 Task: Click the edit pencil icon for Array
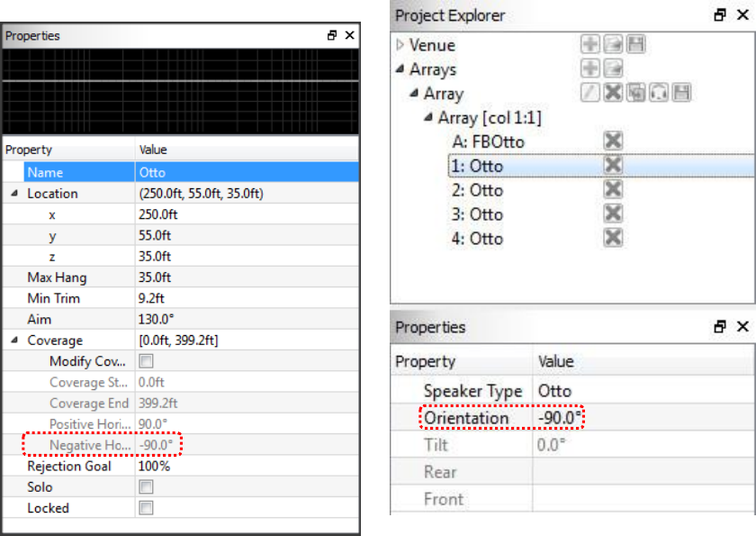point(590,93)
